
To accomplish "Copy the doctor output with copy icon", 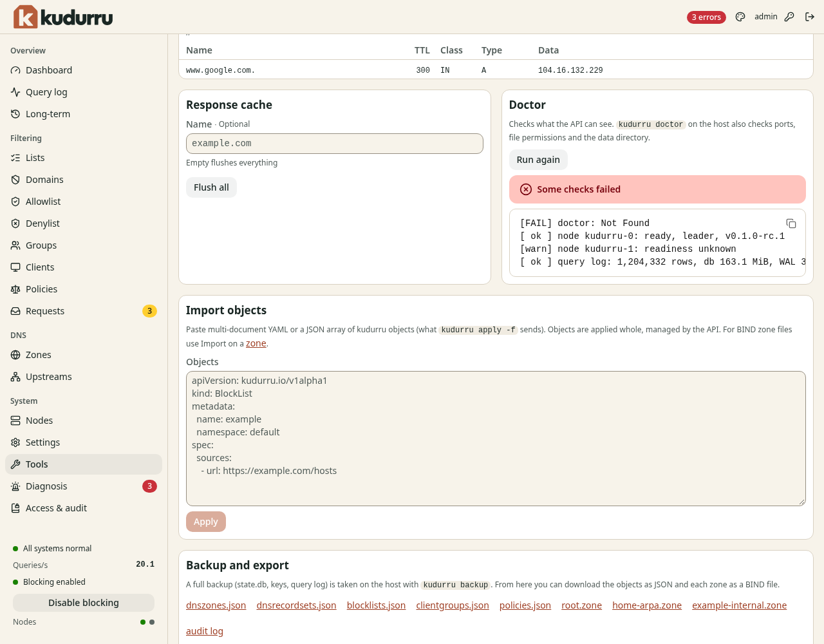I will click(x=791, y=223).
